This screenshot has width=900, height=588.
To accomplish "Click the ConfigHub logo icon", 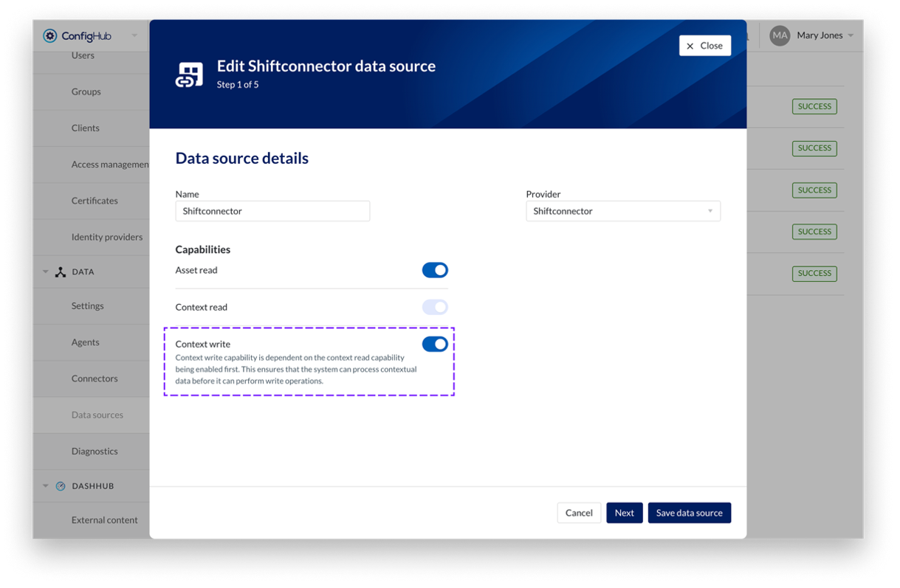I will 50,36.
